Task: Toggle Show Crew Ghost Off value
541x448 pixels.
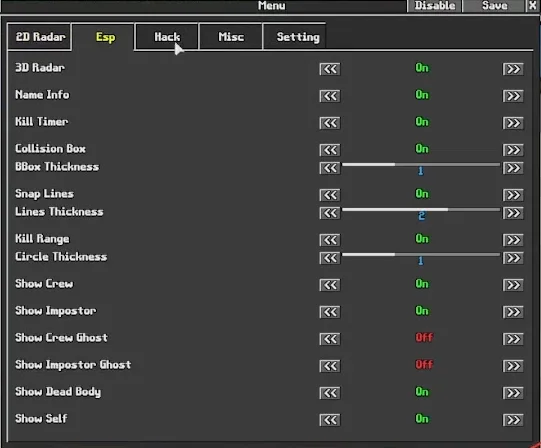Action: coord(424,338)
